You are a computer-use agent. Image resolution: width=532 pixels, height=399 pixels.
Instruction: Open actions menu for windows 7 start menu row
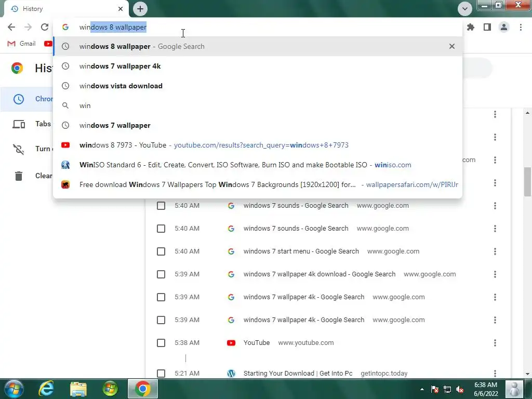click(495, 251)
